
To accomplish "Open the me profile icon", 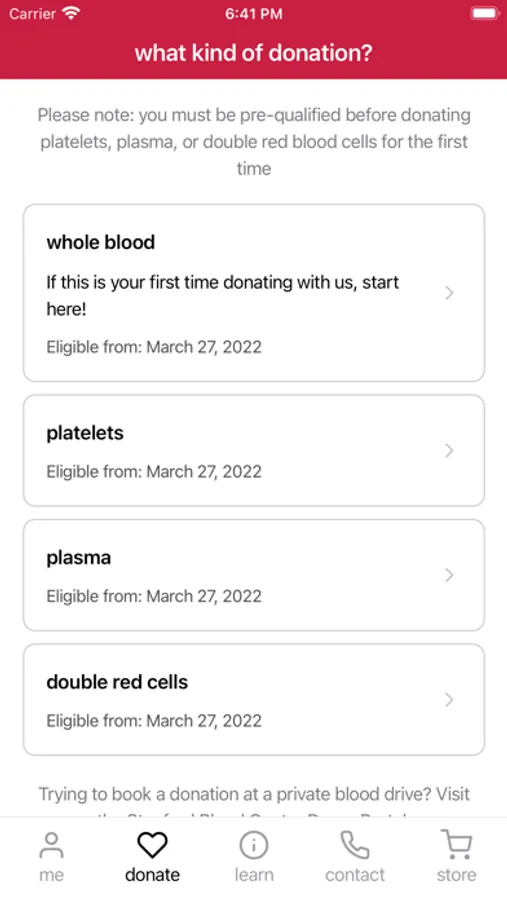I will (51, 845).
